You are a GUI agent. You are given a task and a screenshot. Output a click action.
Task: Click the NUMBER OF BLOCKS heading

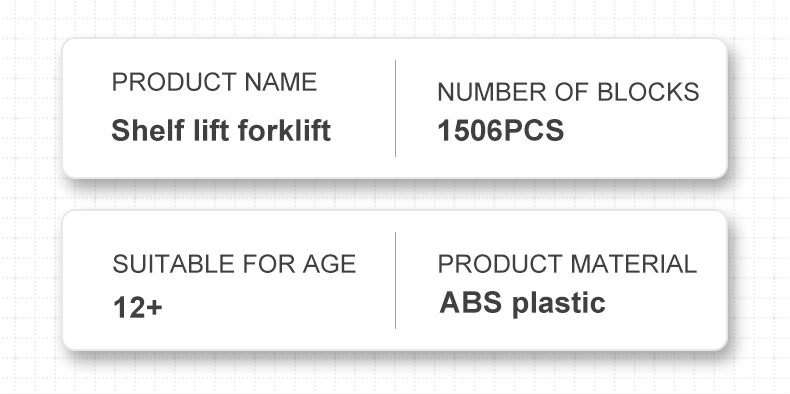(568, 92)
